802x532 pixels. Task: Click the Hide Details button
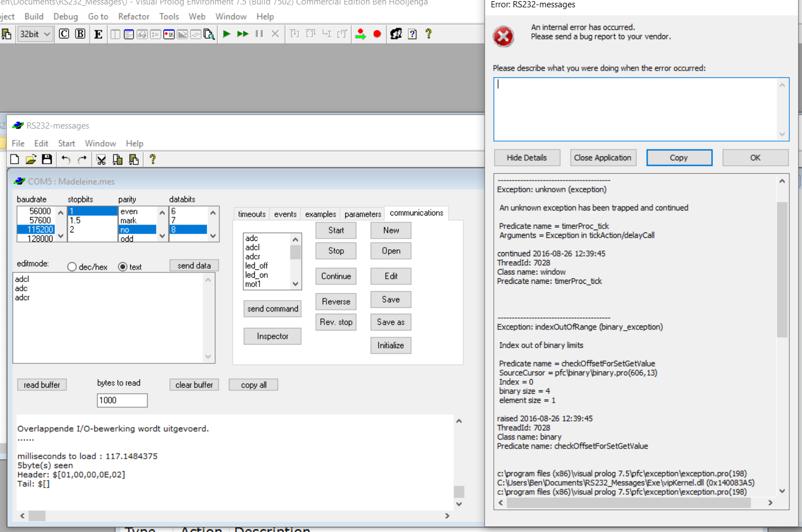point(527,157)
